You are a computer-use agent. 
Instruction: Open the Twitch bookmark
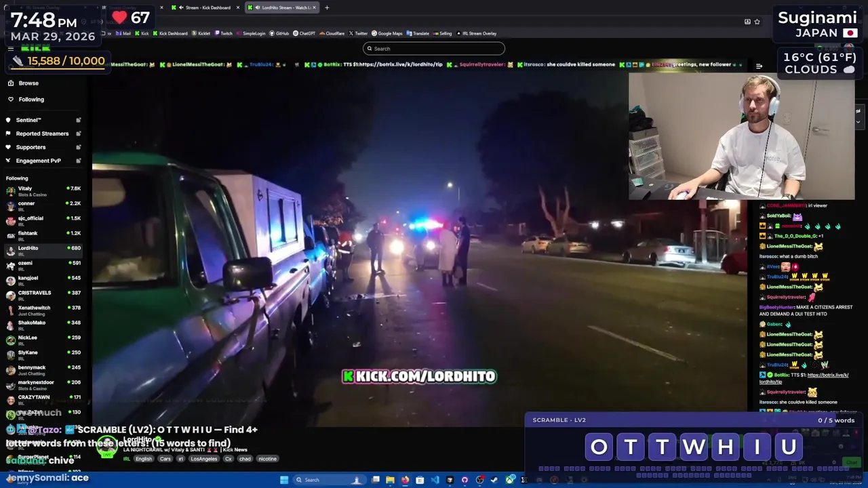224,33
